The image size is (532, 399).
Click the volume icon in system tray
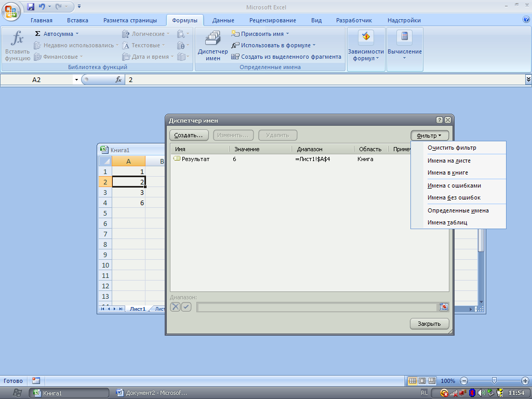tap(481, 393)
